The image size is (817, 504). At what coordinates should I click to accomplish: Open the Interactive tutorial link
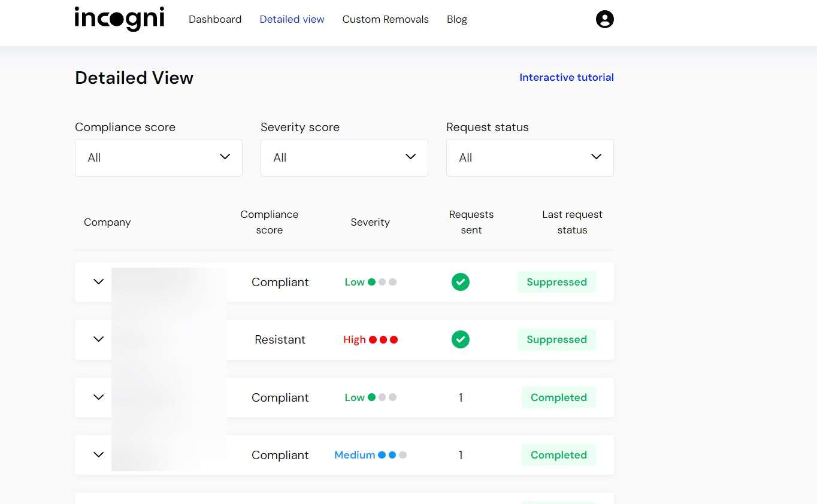pos(566,77)
